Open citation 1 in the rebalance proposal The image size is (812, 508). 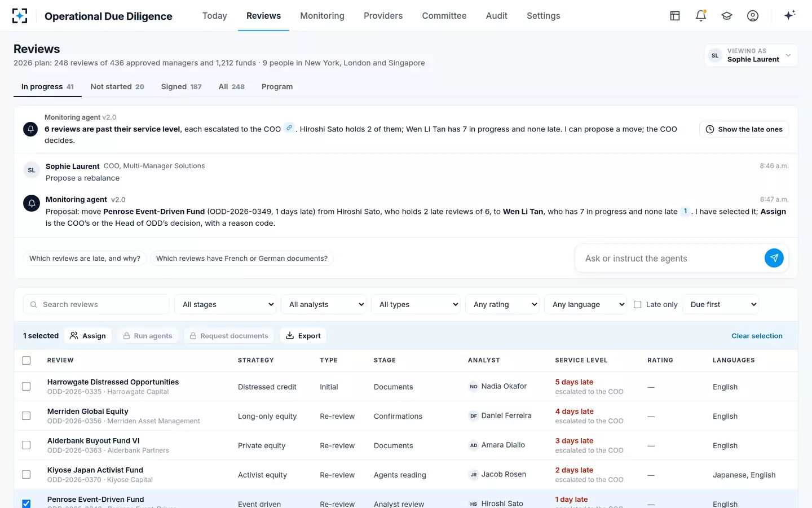(x=685, y=211)
